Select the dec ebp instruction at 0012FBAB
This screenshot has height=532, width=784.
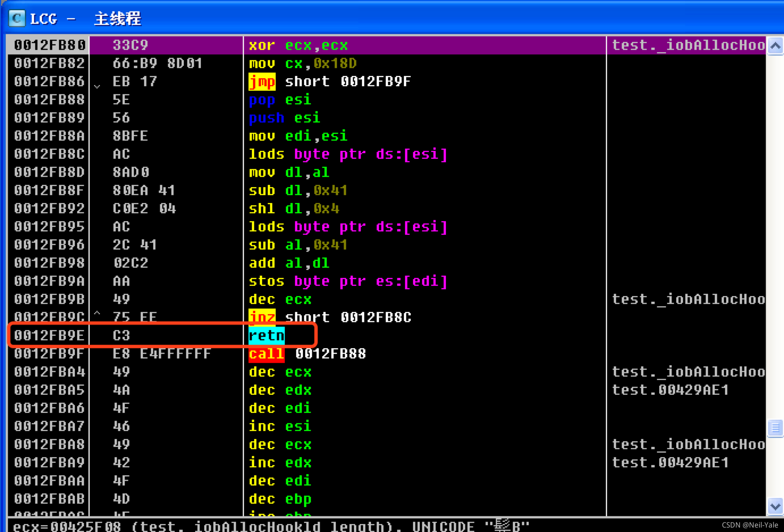(280, 499)
